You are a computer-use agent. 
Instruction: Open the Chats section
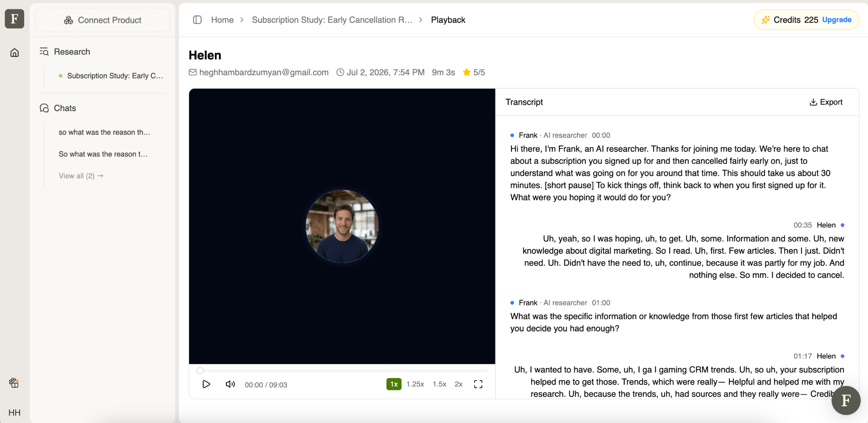(58, 108)
